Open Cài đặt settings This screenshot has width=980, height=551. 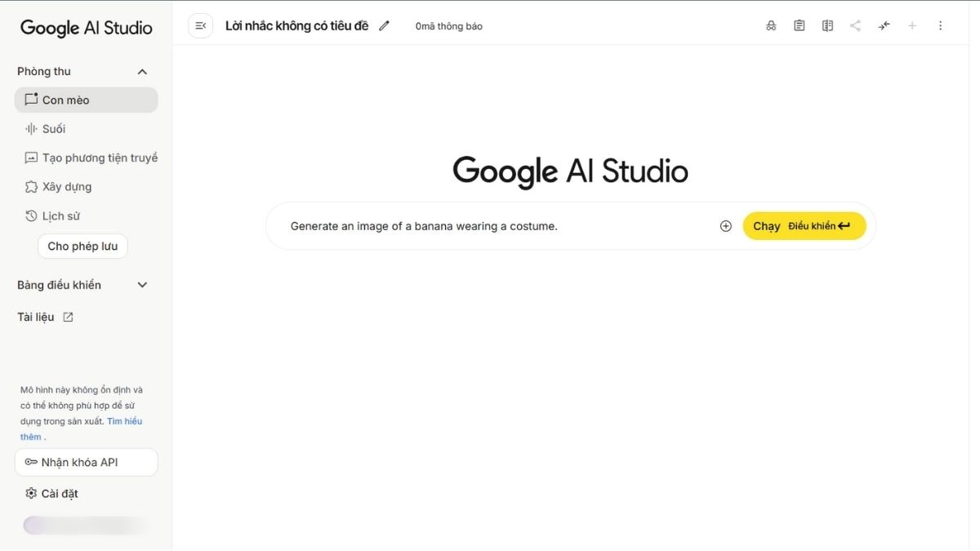pyautogui.click(x=51, y=494)
